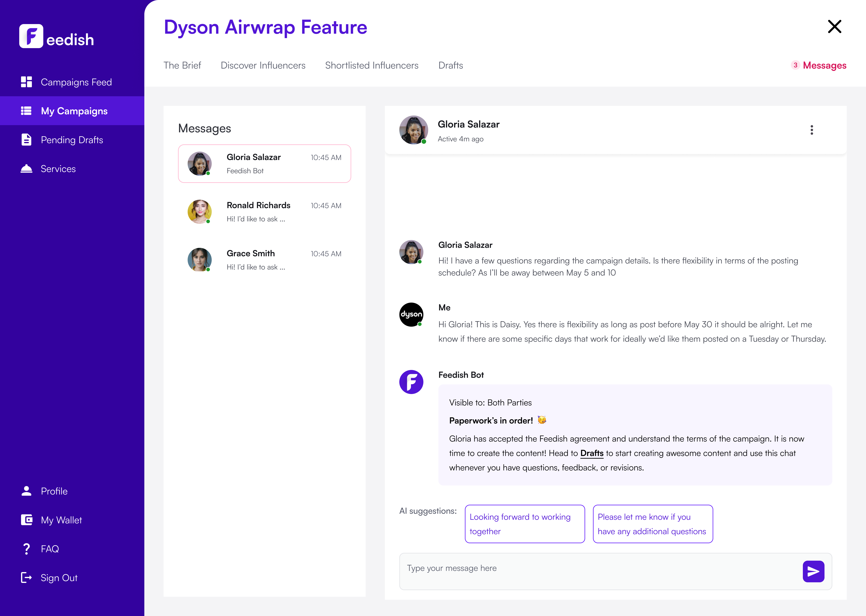Close the Dyson Airwrap Feature panel
866x616 pixels.
(834, 26)
